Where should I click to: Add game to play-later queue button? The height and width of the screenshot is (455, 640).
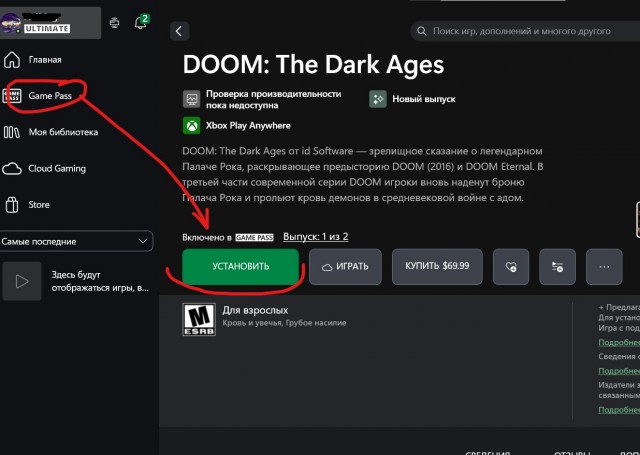558,267
